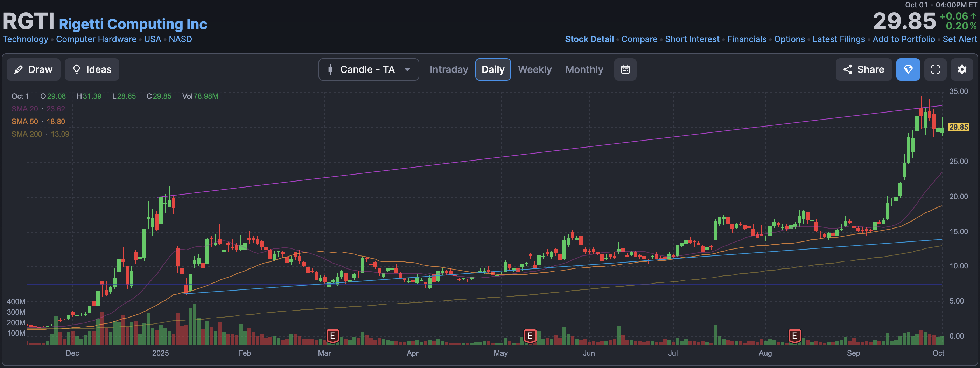This screenshot has height=368, width=980.
Task: Click the Technology sector link
Action: pos(26,39)
